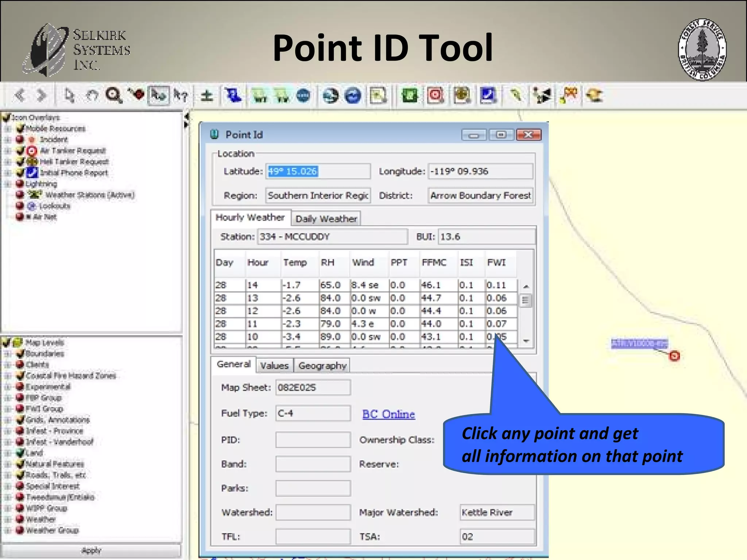
Task: Click the red target Air Tanker Request toolbar icon
Action: [x=436, y=96]
